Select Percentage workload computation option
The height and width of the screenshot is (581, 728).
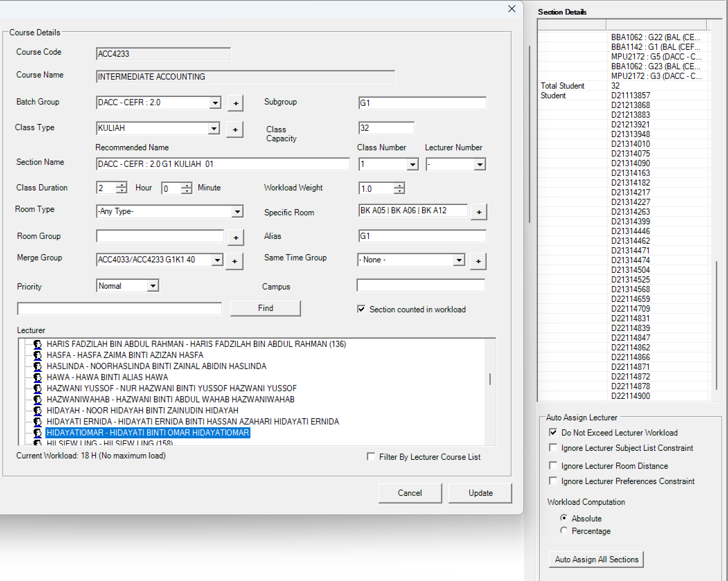(564, 530)
